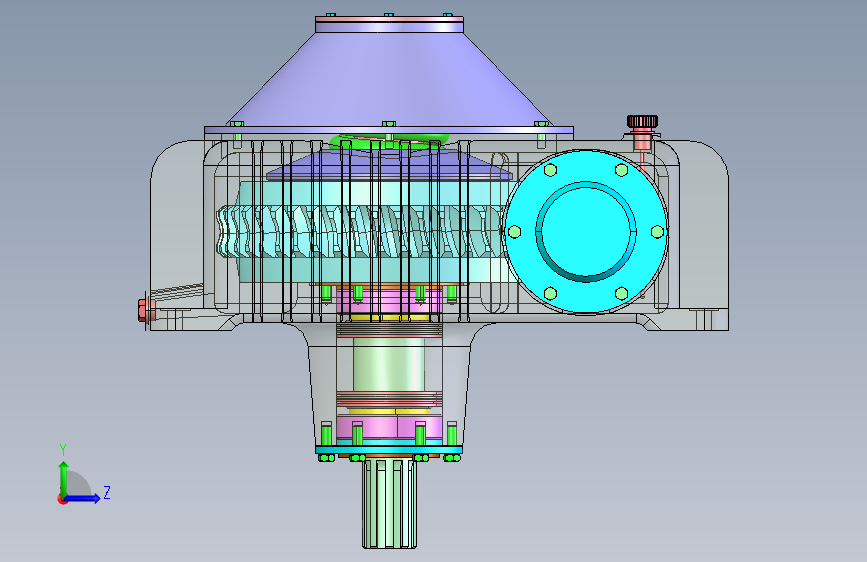Select the lower yellow spacer ring
867x562 pixels.
389,411
